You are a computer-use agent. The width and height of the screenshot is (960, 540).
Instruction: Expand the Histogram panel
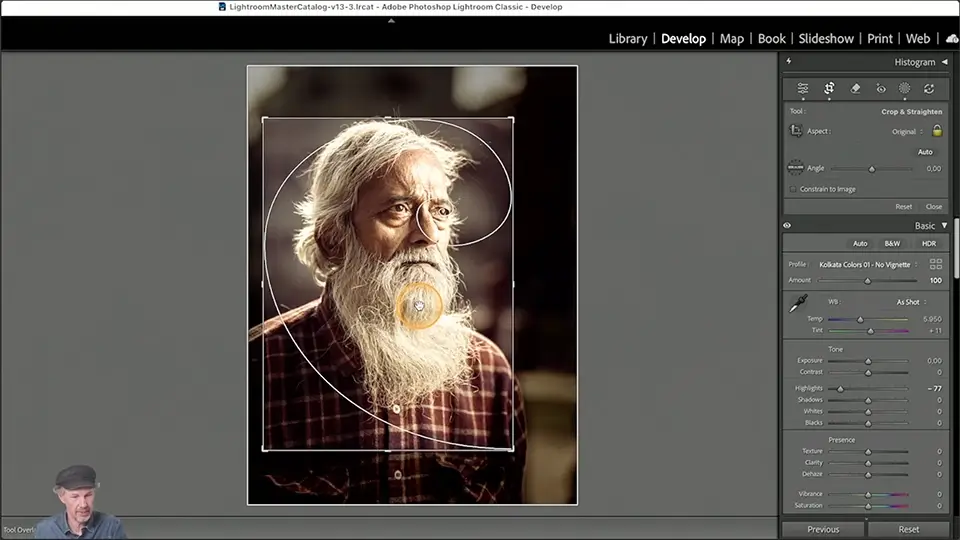pos(944,62)
